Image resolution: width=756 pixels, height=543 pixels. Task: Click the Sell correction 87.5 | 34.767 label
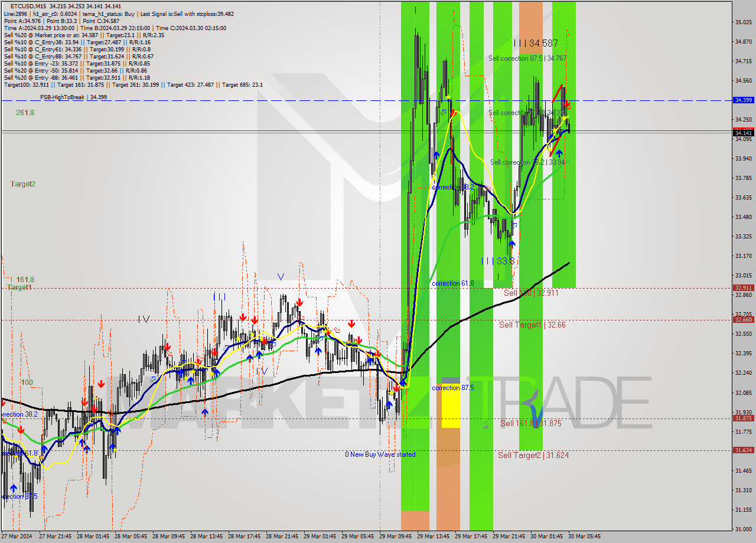point(527,58)
